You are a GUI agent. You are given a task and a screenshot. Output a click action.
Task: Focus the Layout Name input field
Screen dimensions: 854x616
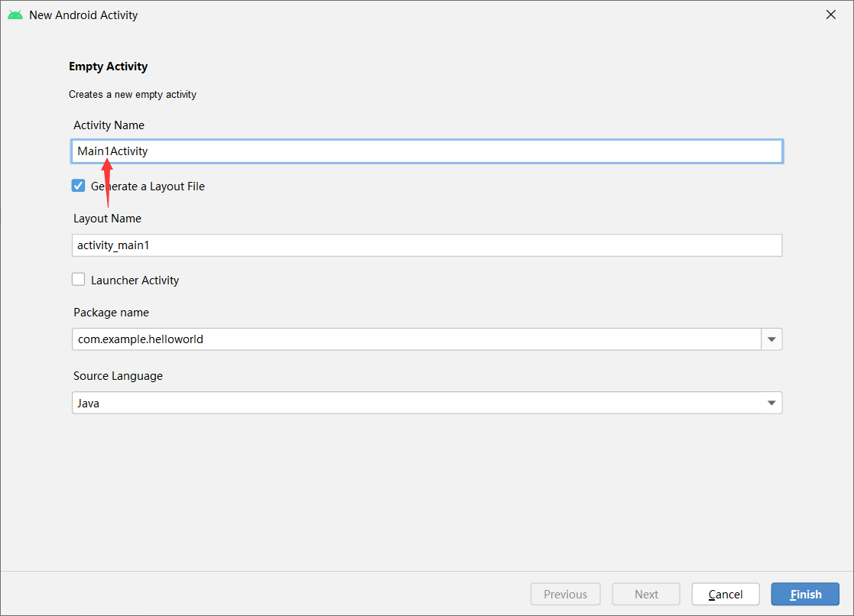click(427, 245)
